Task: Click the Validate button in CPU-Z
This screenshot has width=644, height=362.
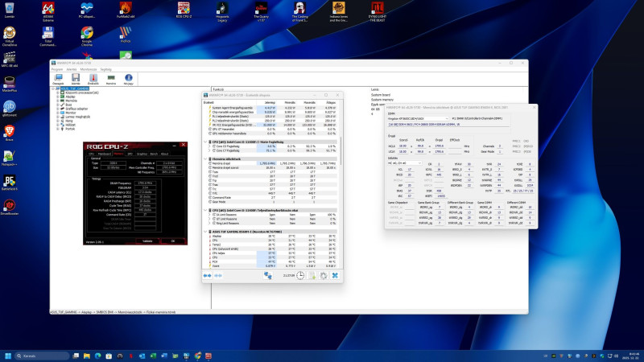Action: pos(147,241)
